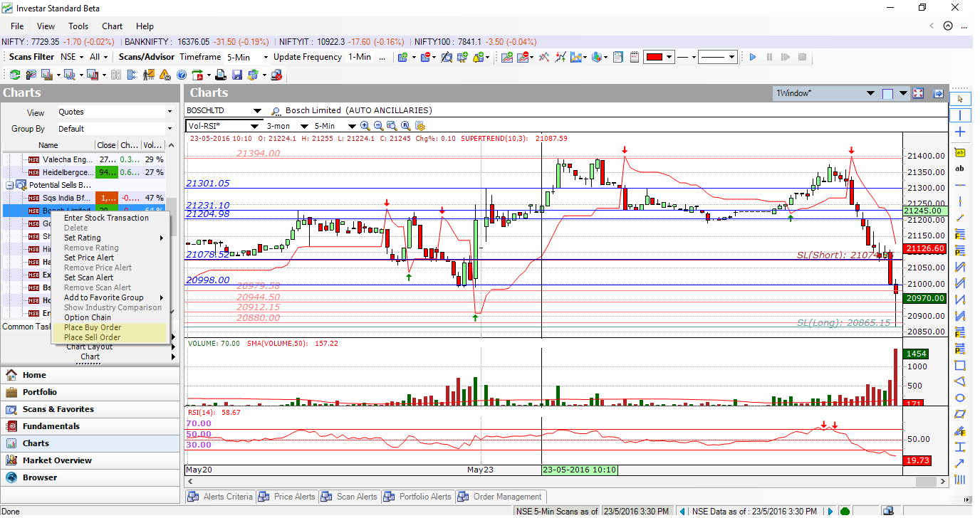The image size is (980, 518).
Task: Select the arrow line drawing tool
Action: click(x=960, y=463)
